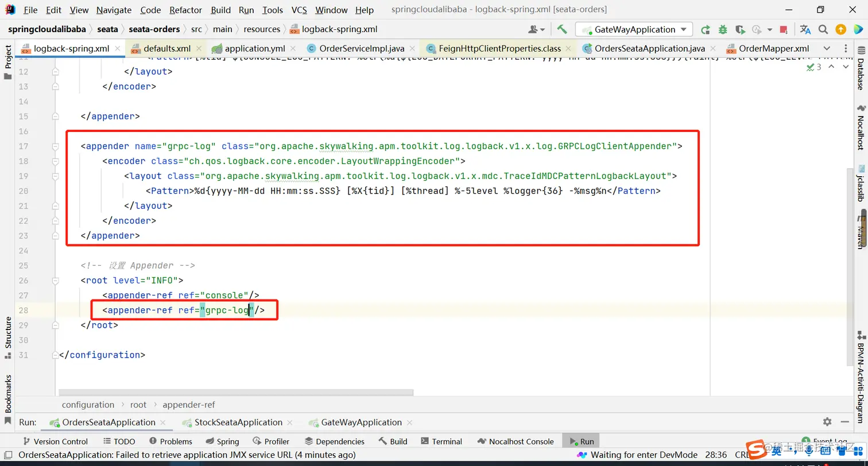This screenshot has height=466, width=868.
Task: Open Dependencies tool window
Action: click(x=335, y=441)
